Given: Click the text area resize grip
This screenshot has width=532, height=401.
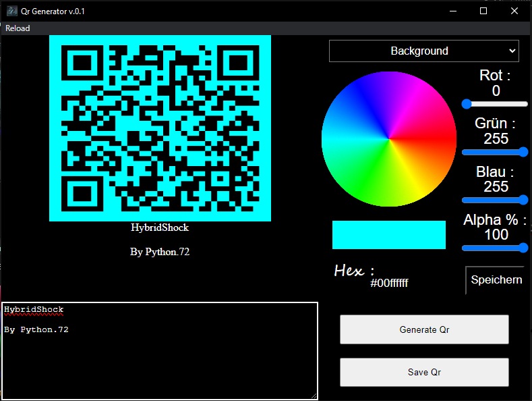Looking at the screenshot, I should tap(314, 396).
